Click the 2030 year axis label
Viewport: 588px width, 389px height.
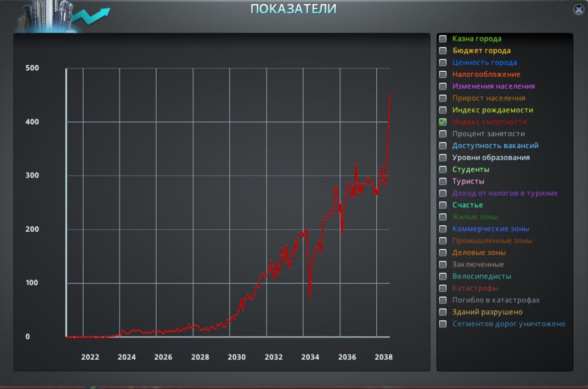click(237, 357)
